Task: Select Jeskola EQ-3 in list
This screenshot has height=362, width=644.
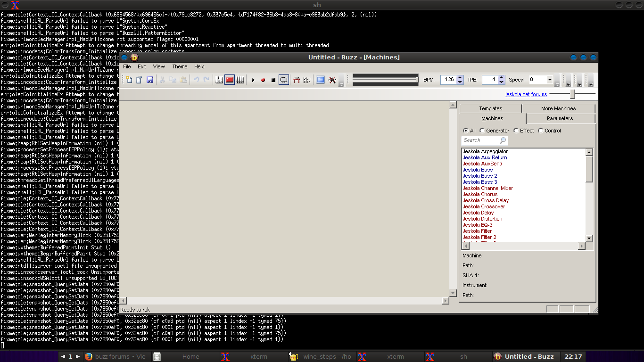Action: tap(478, 225)
